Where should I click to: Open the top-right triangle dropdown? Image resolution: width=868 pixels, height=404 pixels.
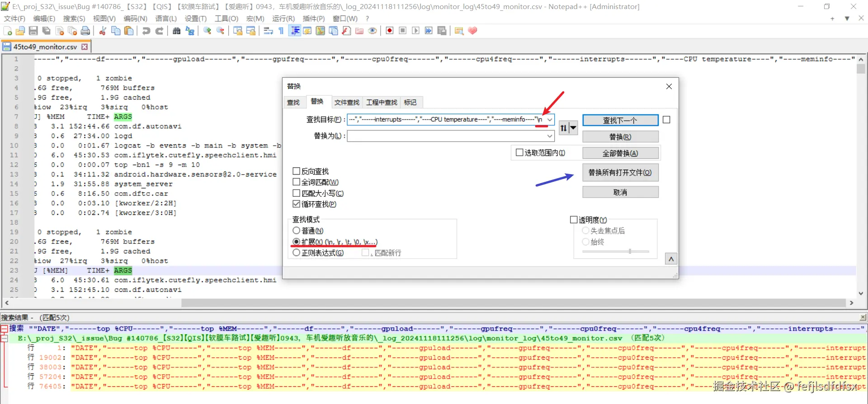tap(847, 19)
